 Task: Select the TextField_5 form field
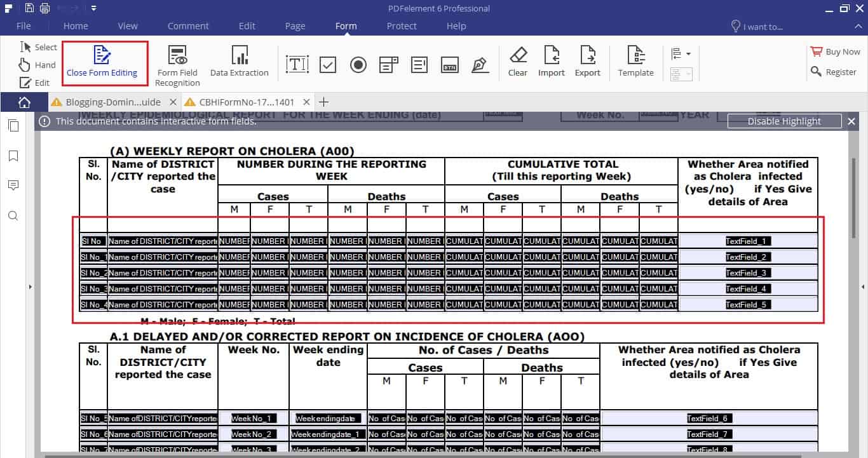pyautogui.click(x=748, y=305)
